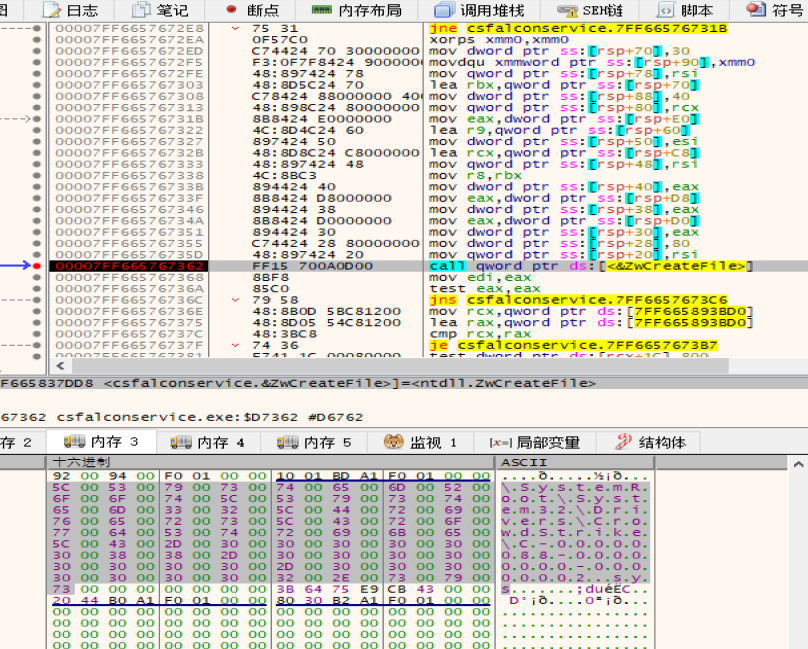Click the disassembly horizontal scrollbar thumb
Screen dimensions: 808x649
point(400,366)
